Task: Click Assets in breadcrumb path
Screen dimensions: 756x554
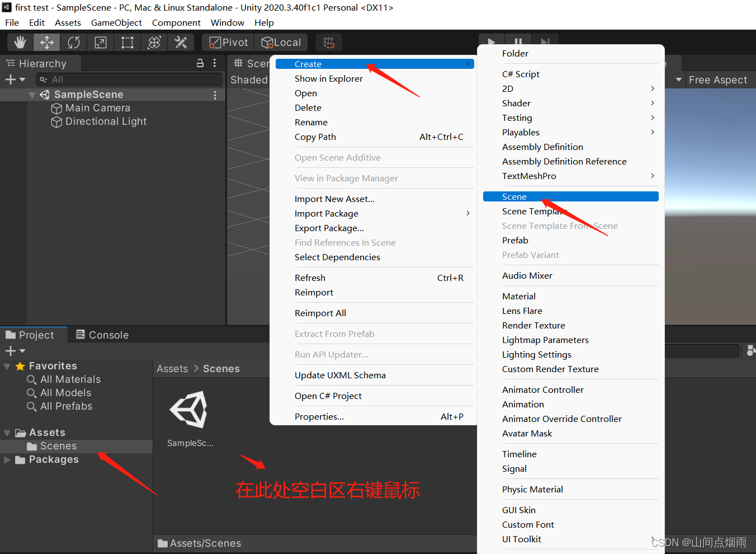Action: pos(172,369)
